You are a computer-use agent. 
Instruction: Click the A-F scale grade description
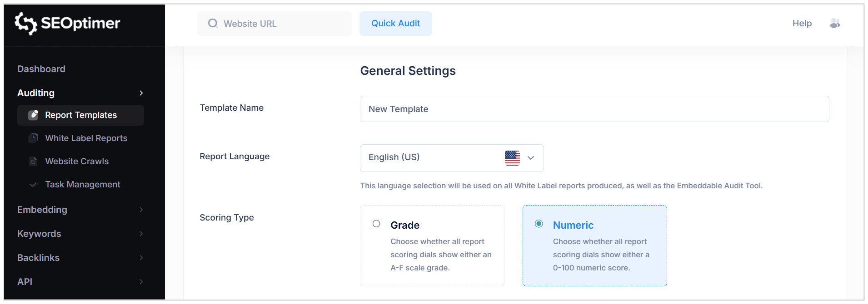(x=441, y=255)
